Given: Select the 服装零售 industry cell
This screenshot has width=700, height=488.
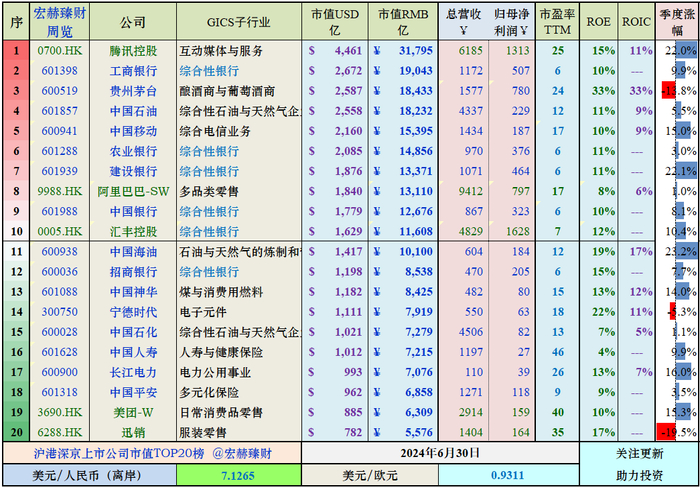Looking at the screenshot, I should [x=239, y=433].
